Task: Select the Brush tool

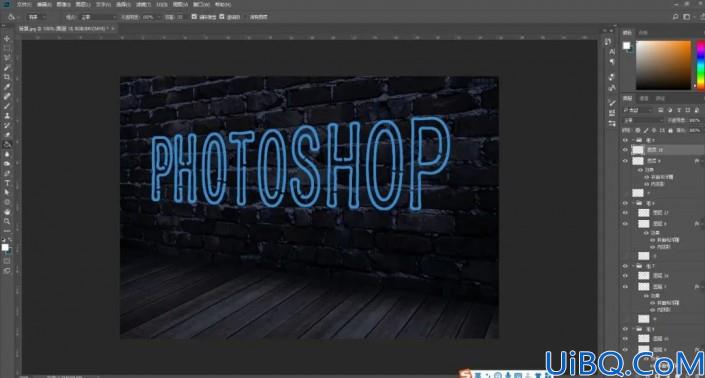Action: point(7,106)
